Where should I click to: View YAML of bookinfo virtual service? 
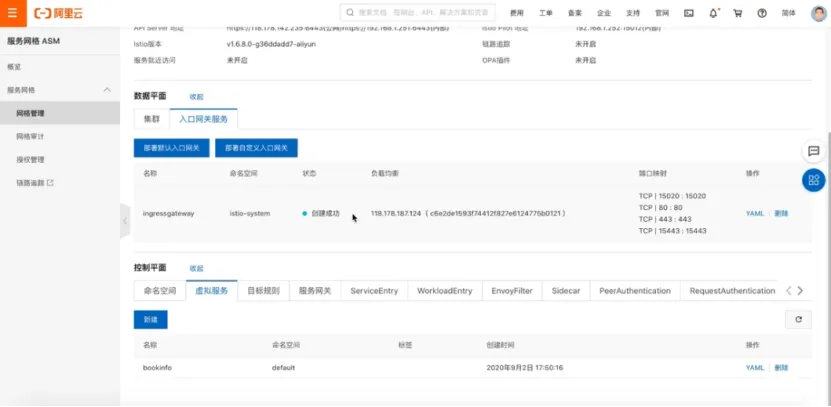(755, 367)
